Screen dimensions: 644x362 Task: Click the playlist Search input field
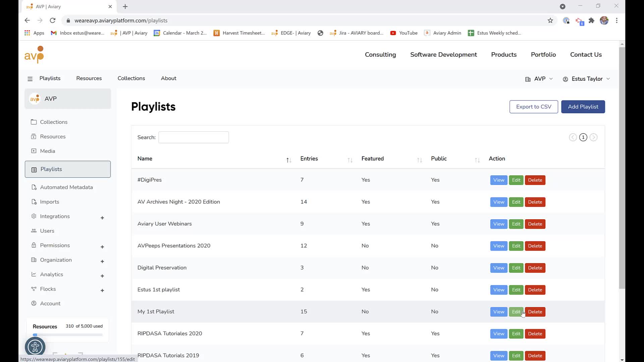click(x=194, y=137)
